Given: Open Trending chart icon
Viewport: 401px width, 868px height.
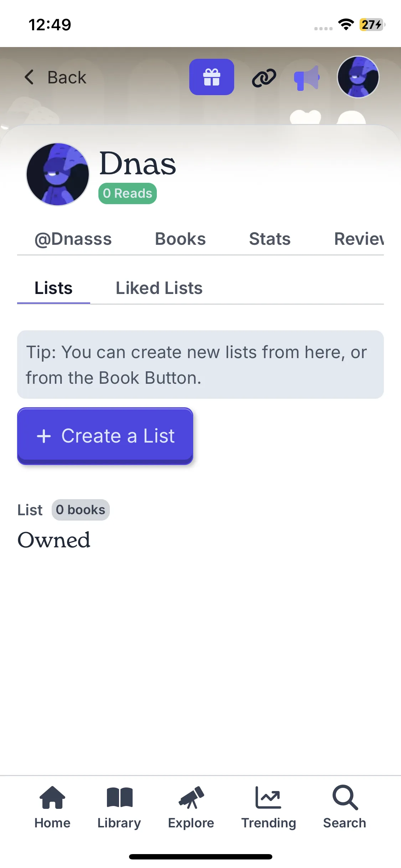Looking at the screenshot, I should [268, 807].
